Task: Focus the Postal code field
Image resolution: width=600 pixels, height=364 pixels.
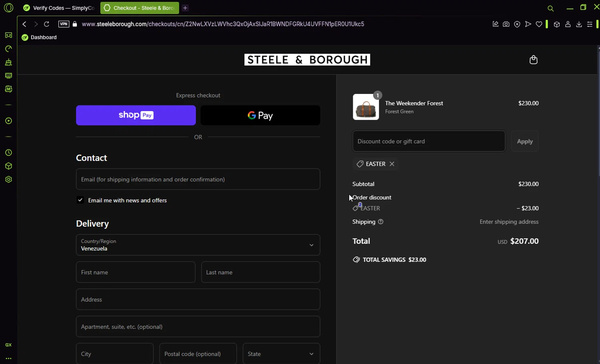Action: [x=198, y=354]
